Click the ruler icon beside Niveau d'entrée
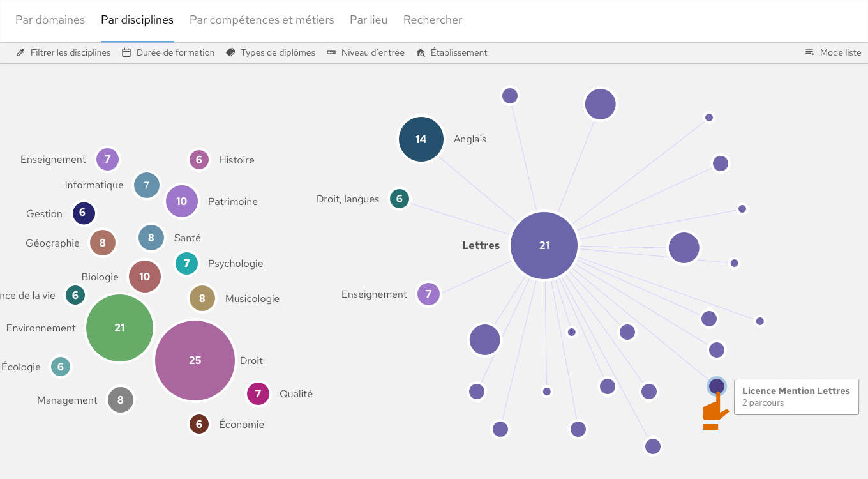 point(331,52)
